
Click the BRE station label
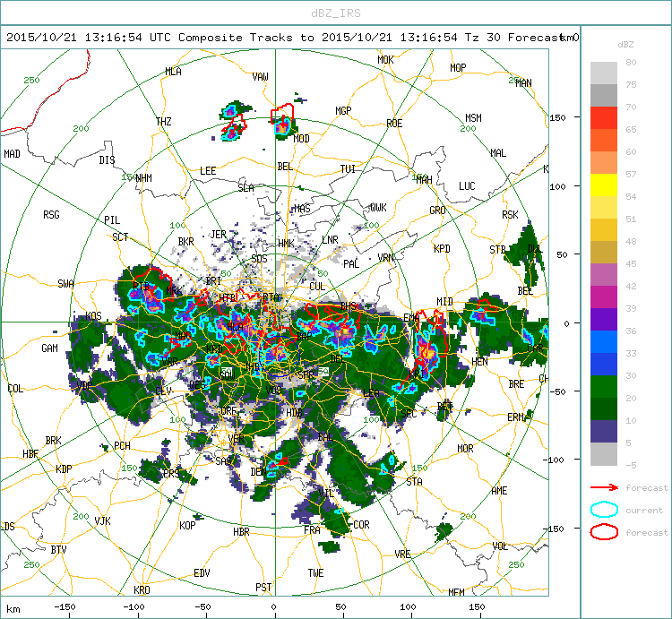[x=516, y=383]
